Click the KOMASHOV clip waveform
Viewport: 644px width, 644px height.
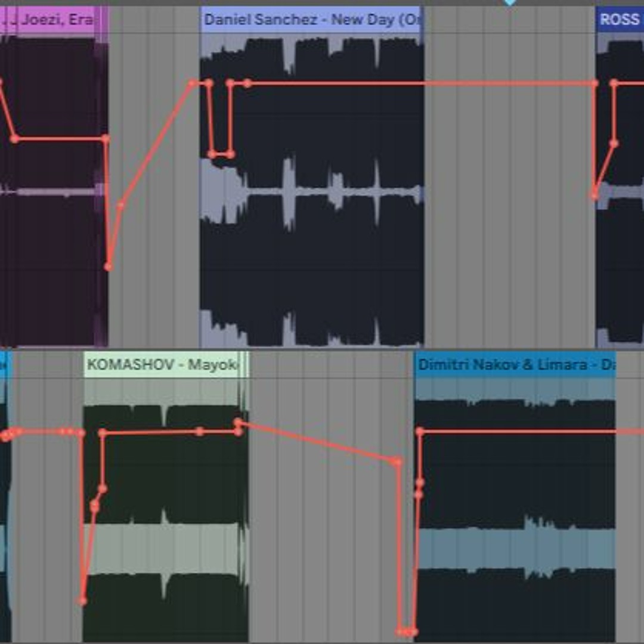tap(166, 509)
